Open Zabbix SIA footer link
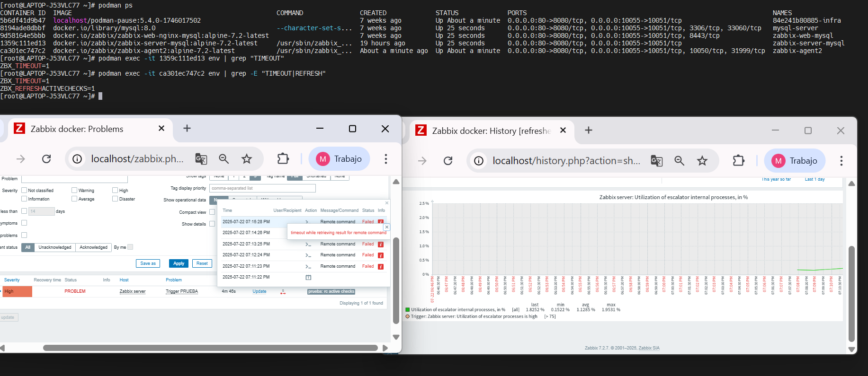Image resolution: width=868 pixels, height=376 pixels. tap(649, 348)
